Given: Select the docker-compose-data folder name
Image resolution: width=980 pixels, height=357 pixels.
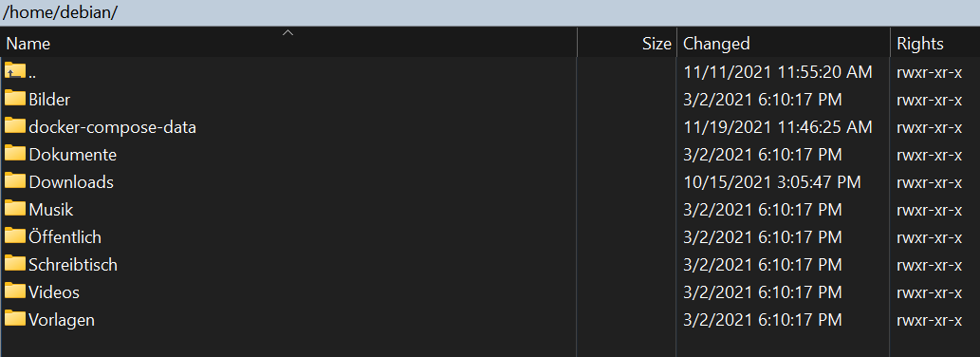Looking at the screenshot, I should pos(113,127).
